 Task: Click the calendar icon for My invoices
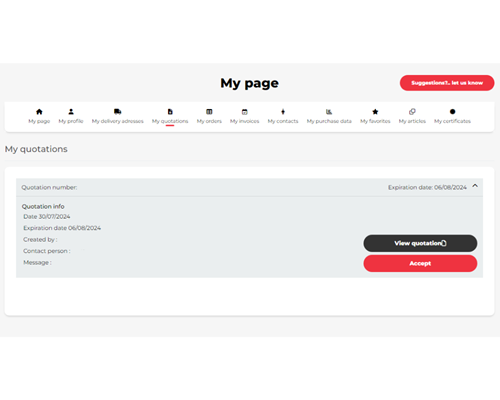tap(244, 112)
